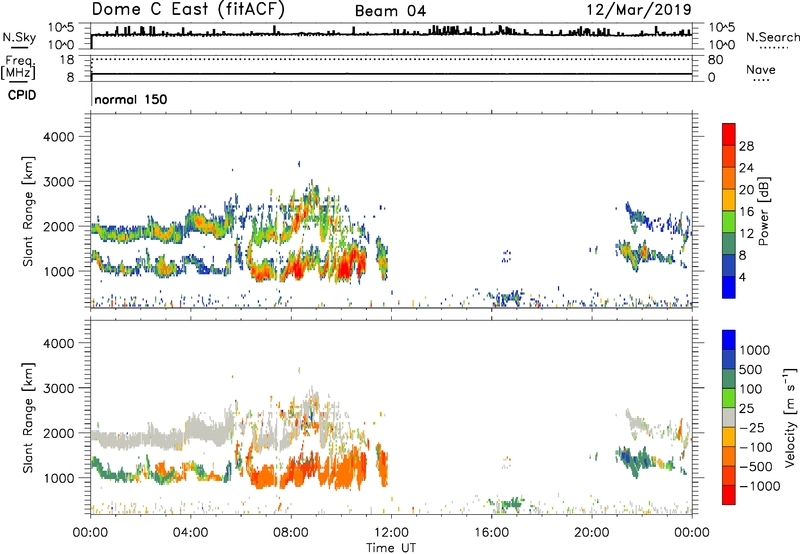Click the power colorbar '16' tick label
Viewport: 800px width, 554px height.
click(746, 212)
